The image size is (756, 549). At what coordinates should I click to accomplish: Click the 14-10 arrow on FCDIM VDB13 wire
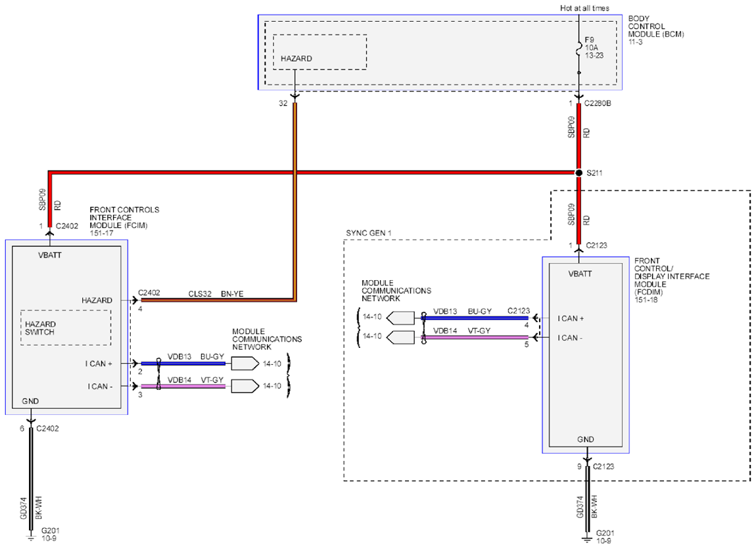tap(400, 318)
